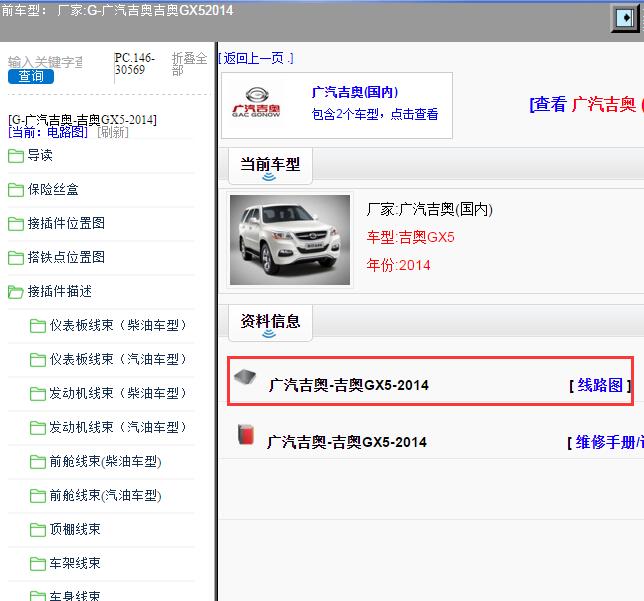Screen dimensions: 644x601
Task: Click folder icon for 仪表板线束（柴油车型）
Action: pos(38,326)
